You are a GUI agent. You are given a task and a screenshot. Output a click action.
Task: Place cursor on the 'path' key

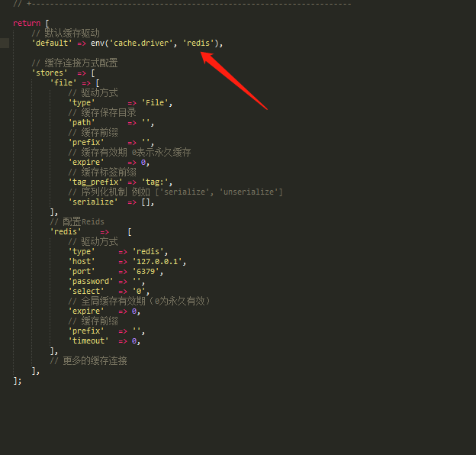(82, 122)
